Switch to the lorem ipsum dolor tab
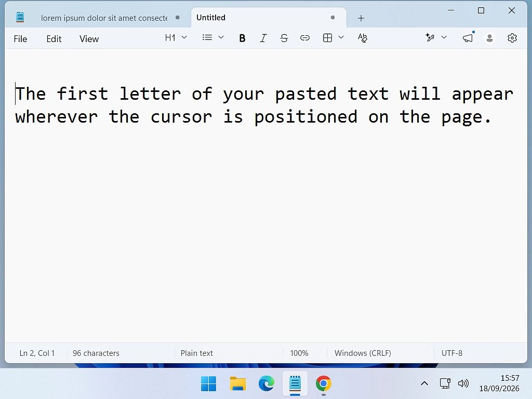 [x=104, y=18]
